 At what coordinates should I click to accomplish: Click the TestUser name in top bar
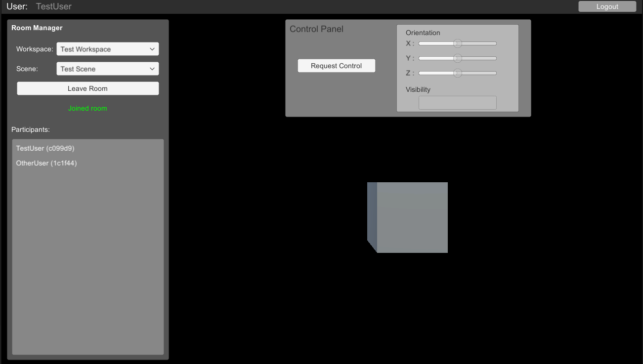pyautogui.click(x=53, y=6)
